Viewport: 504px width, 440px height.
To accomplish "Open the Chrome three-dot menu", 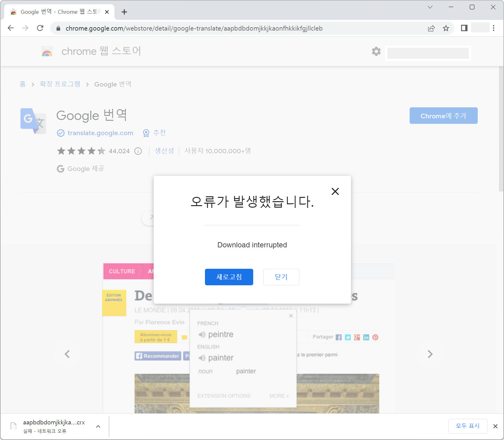I will click(494, 28).
